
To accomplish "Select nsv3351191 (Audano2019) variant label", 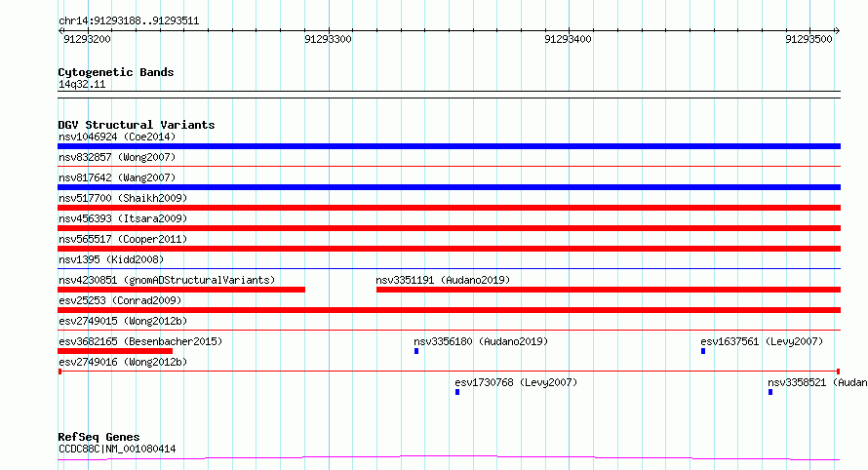I will click(443, 280).
